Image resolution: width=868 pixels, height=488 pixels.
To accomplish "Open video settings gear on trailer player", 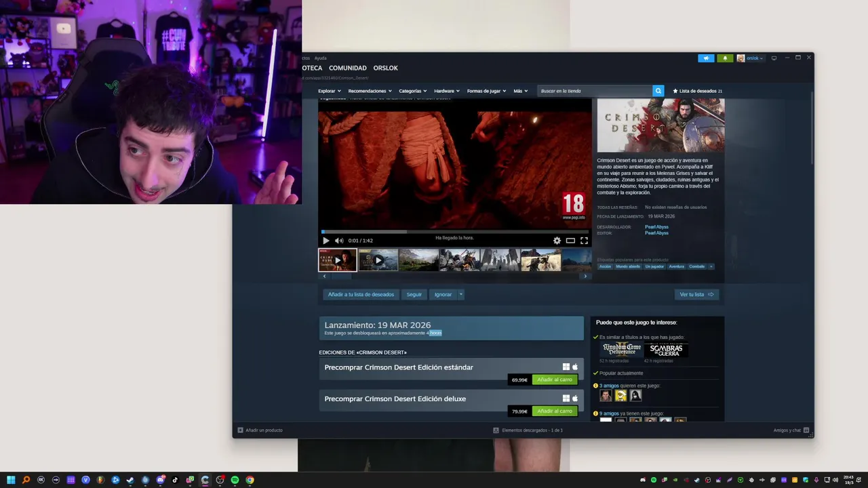I will pyautogui.click(x=557, y=241).
